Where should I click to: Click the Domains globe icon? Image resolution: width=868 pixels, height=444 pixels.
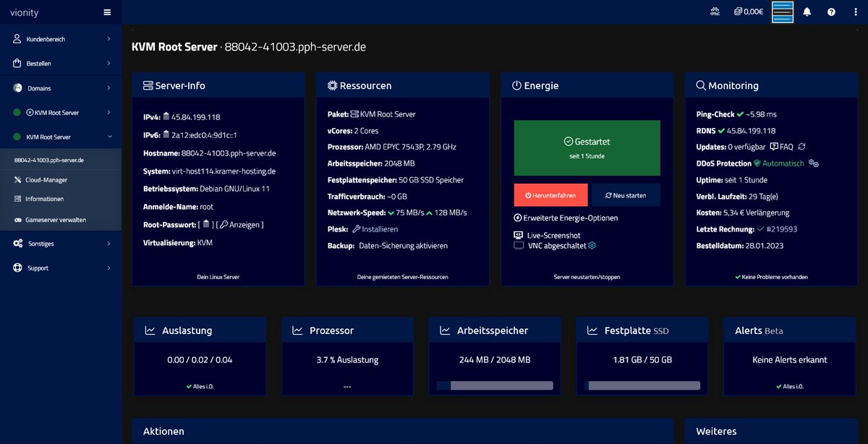tap(17, 88)
